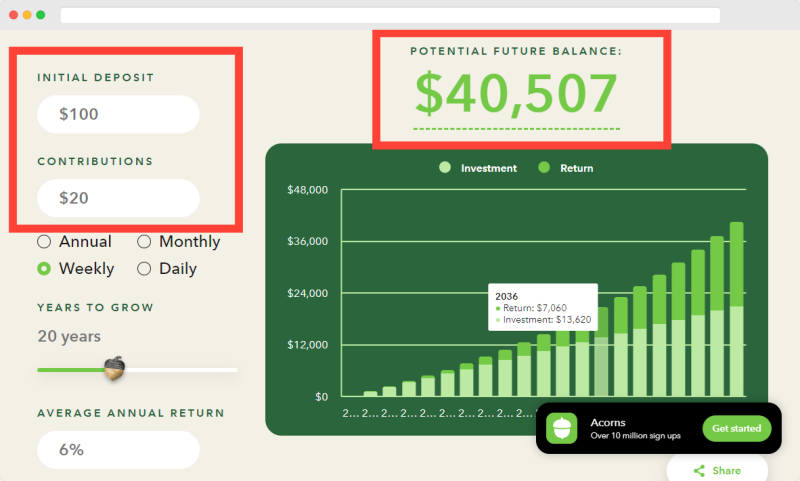Click the yellow window minimize dot
Image resolution: width=800 pixels, height=481 pixels.
click(x=27, y=15)
